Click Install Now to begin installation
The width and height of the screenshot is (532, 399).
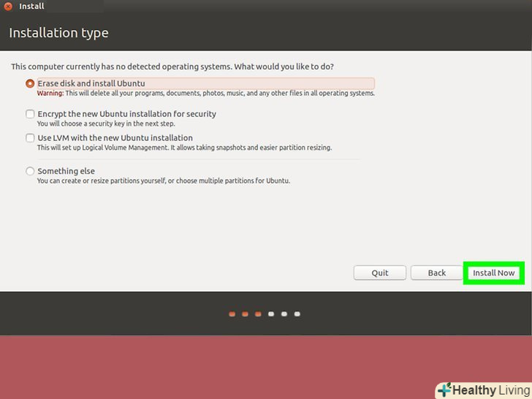494,273
